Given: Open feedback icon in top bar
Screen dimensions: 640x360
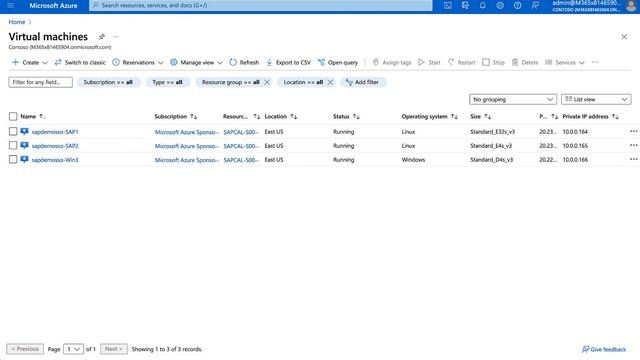Looking at the screenshot, I should (535, 5).
